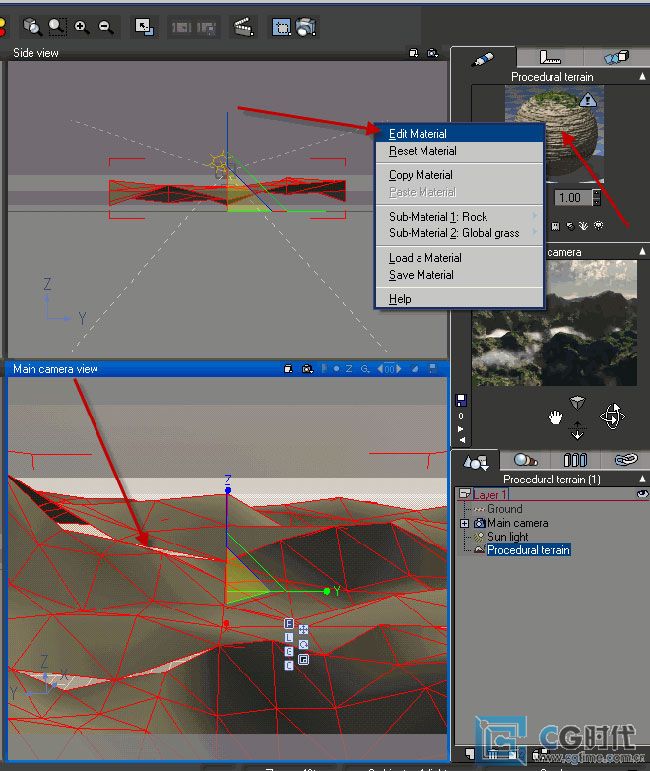Collapse the world browser panel
Screen dimensions: 650x771
(642, 479)
